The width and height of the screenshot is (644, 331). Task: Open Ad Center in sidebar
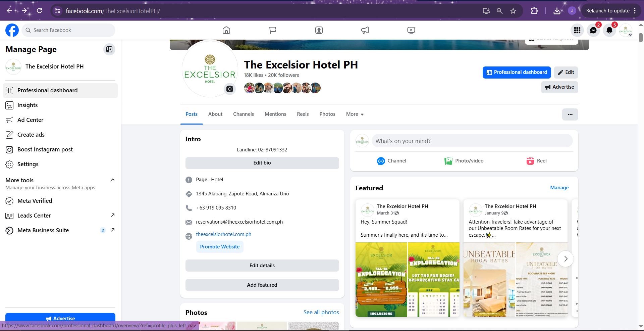point(60,120)
